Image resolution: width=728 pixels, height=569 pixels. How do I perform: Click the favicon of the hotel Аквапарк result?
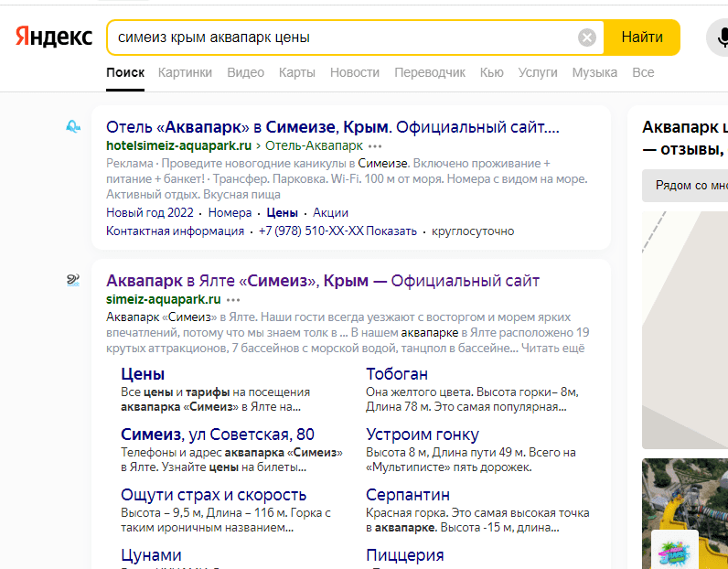coord(73,127)
